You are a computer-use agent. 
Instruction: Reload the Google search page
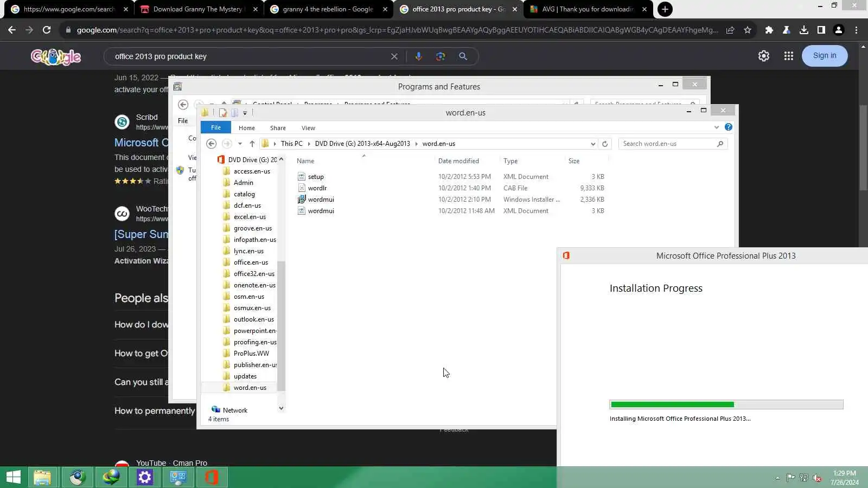click(x=47, y=30)
